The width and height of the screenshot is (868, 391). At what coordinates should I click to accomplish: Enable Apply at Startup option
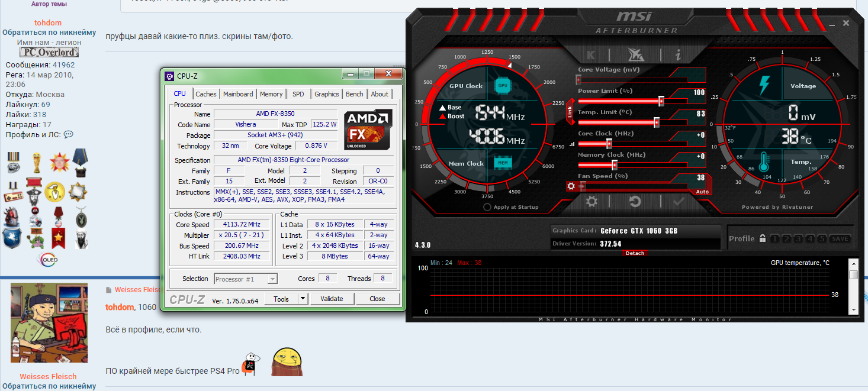coord(487,207)
